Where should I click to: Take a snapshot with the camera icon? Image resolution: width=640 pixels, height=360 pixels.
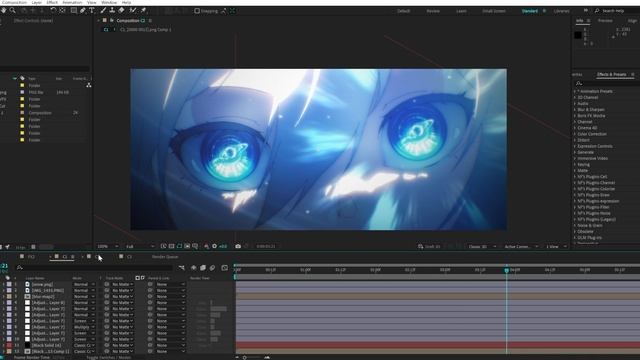tap(238, 246)
